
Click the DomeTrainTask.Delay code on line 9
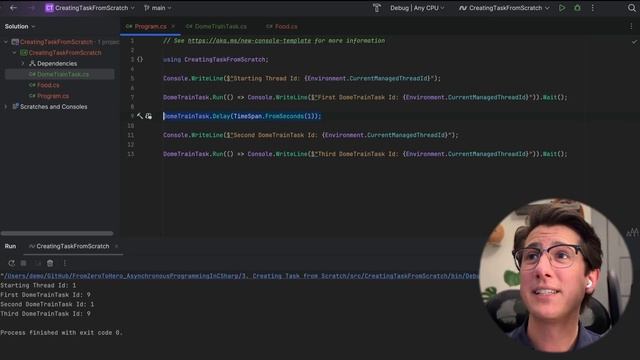tap(242, 116)
